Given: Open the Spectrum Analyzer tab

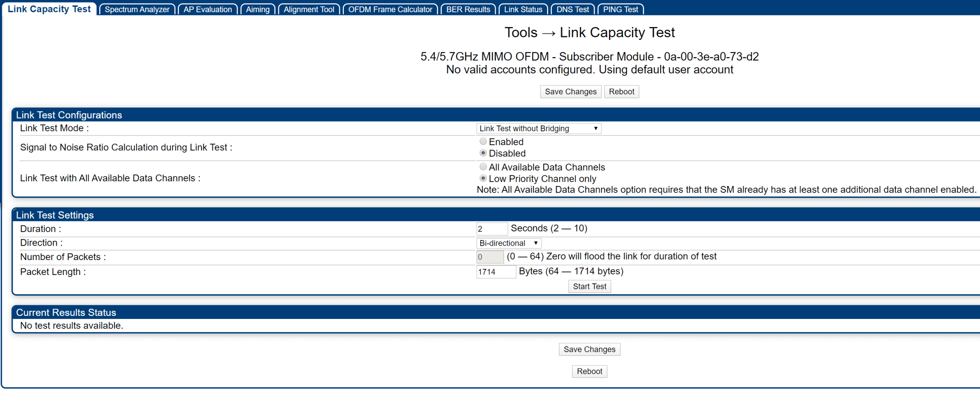Looking at the screenshot, I should click(137, 9).
